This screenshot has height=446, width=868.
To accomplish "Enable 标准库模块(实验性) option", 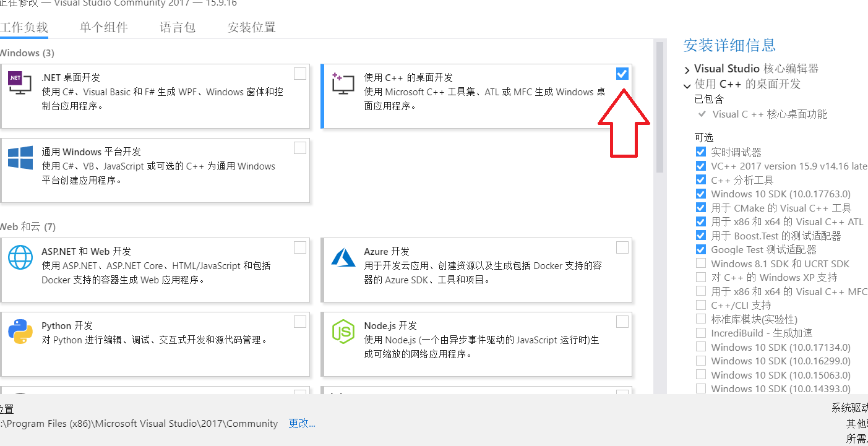I will click(x=701, y=319).
